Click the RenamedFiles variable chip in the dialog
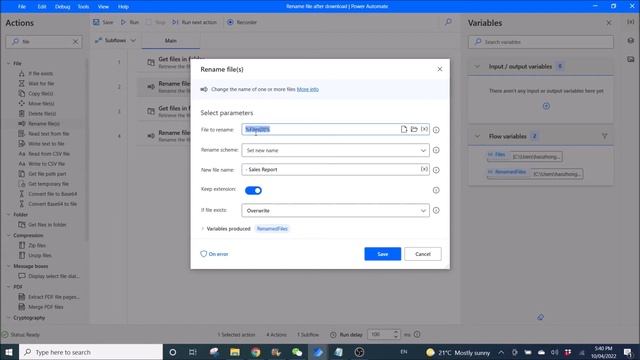Viewport: 640px width, 360px height. 272,229
